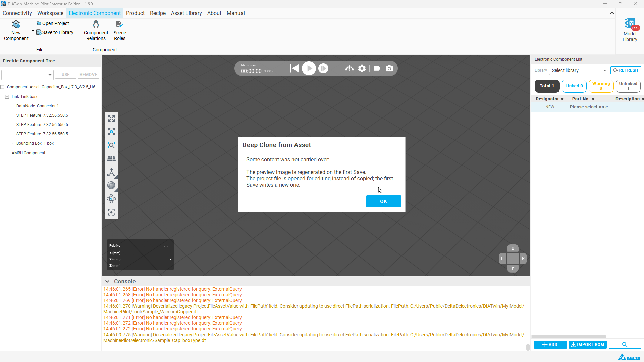Screen dimensions: 644x362
Task: Open the simulation settings gear
Action: (362, 68)
